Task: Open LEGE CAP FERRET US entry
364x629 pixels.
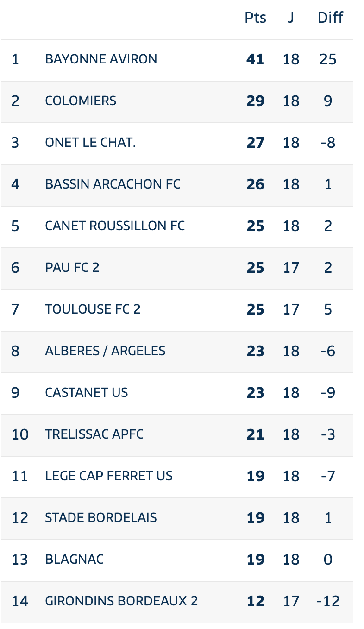Action: click(109, 476)
